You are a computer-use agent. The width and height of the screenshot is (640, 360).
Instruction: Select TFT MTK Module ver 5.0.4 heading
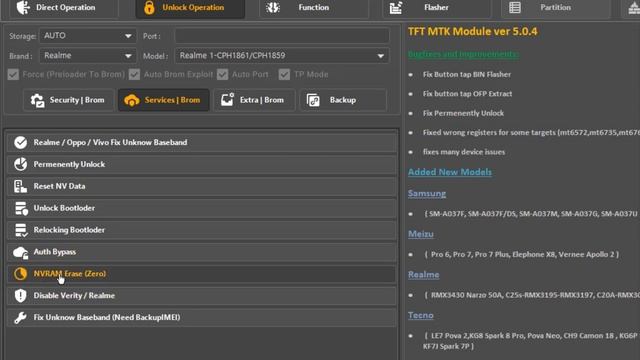click(x=473, y=31)
